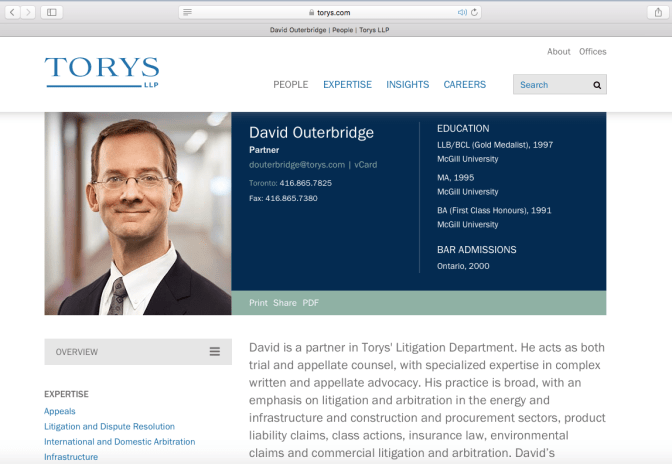Viewport: 672px width, 464px height.
Task: Open the Insights navigation item
Action: click(407, 85)
